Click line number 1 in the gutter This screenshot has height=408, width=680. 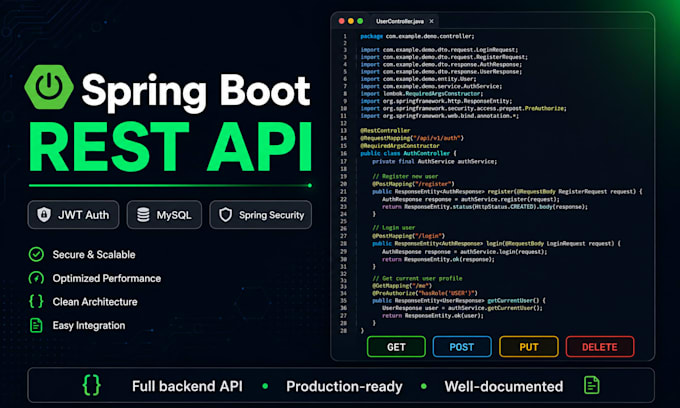[x=345, y=36]
